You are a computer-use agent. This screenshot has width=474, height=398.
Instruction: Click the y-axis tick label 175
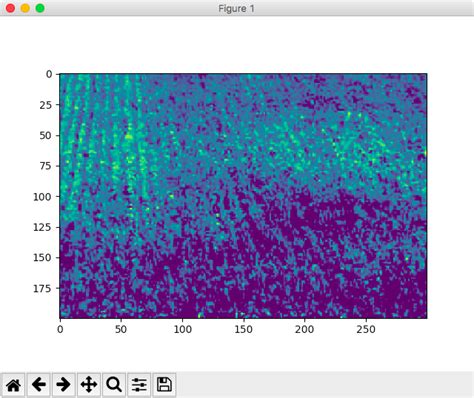[42, 288]
